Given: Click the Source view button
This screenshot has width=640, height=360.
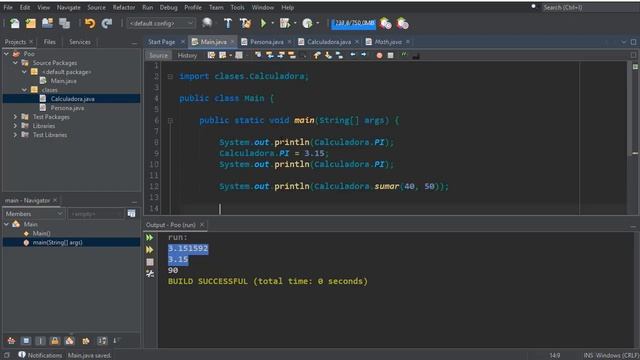Looking at the screenshot, I should (x=158, y=55).
